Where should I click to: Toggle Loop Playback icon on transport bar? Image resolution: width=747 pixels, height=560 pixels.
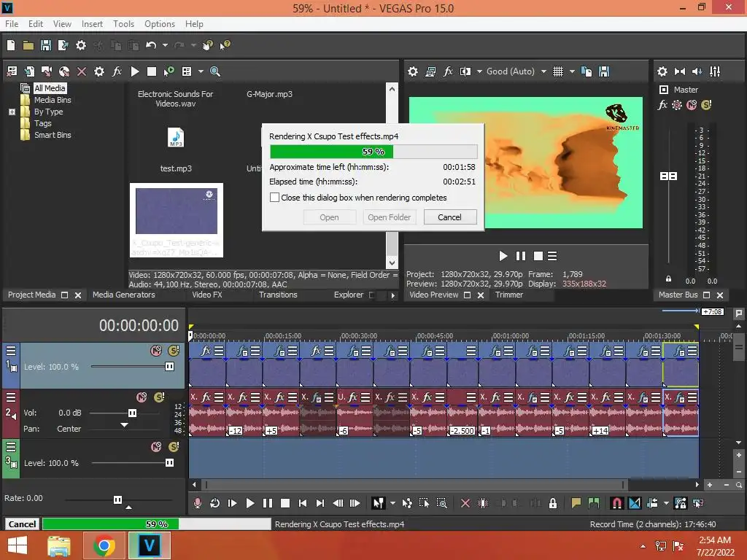[215, 503]
